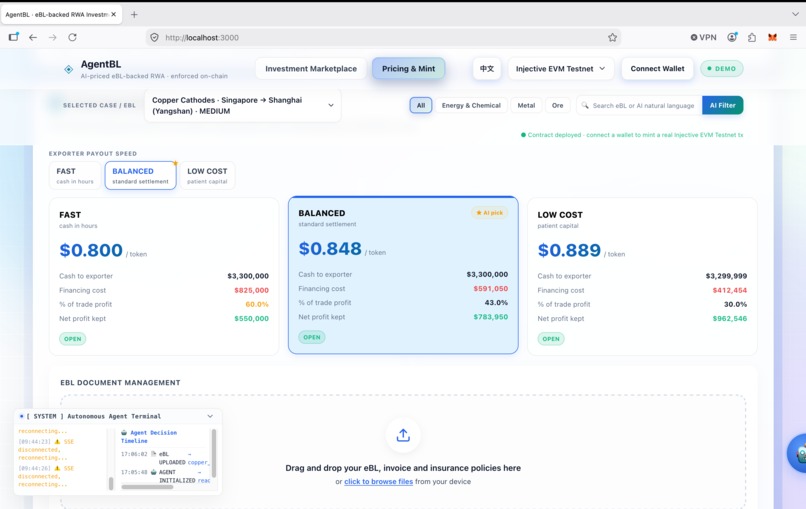The height and width of the screenshot is (509, 806).
Task: Filter by the Ore category
Action: [x=557, y=105]
